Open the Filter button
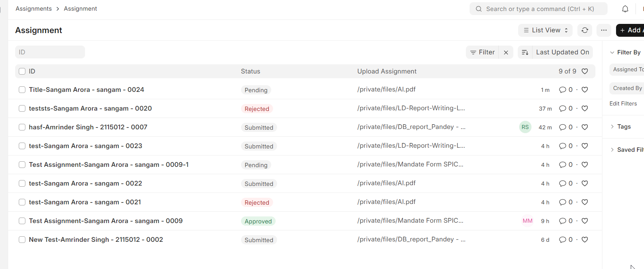 coord(482,52)
